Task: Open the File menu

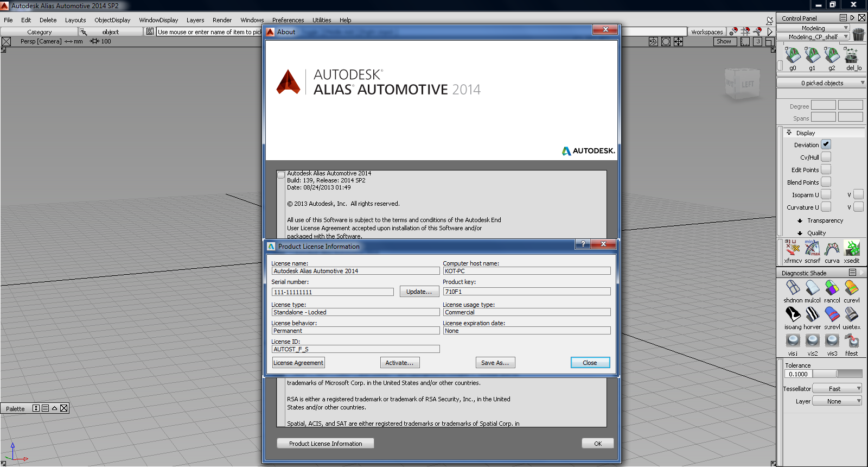Action: tap(8, 20)
